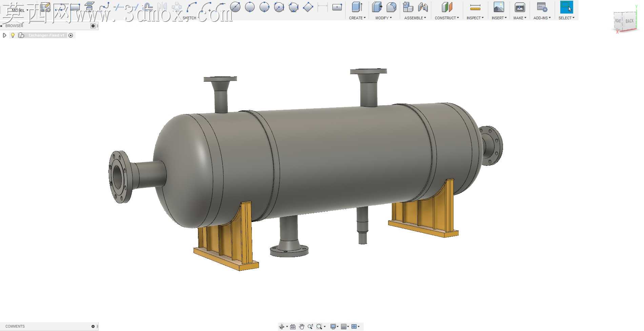Screen dimensions: 644x331
Task: Open the INSERT dropdown menu
Action: [x=499, y=18]
